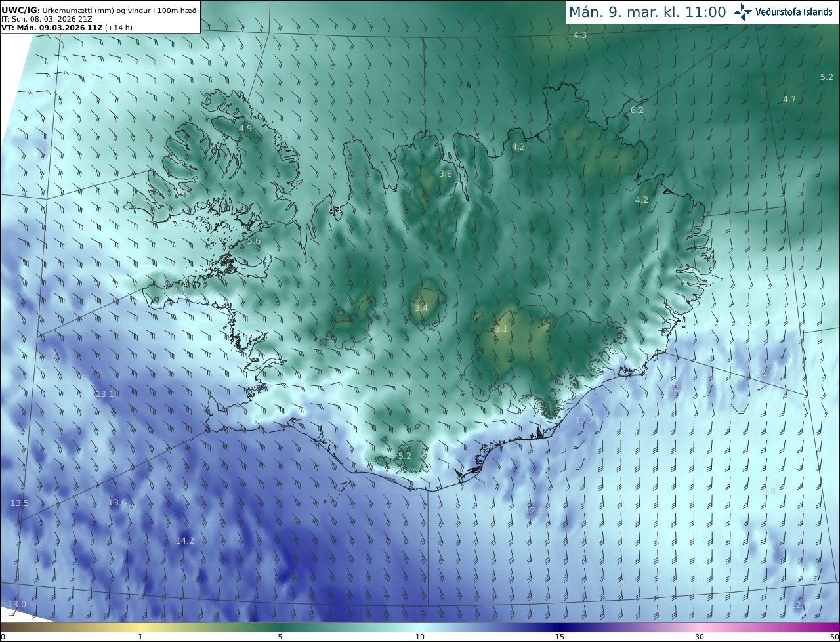Click the 0 tick on the color scale
The image size is (840, 642).
click(3, 637)
